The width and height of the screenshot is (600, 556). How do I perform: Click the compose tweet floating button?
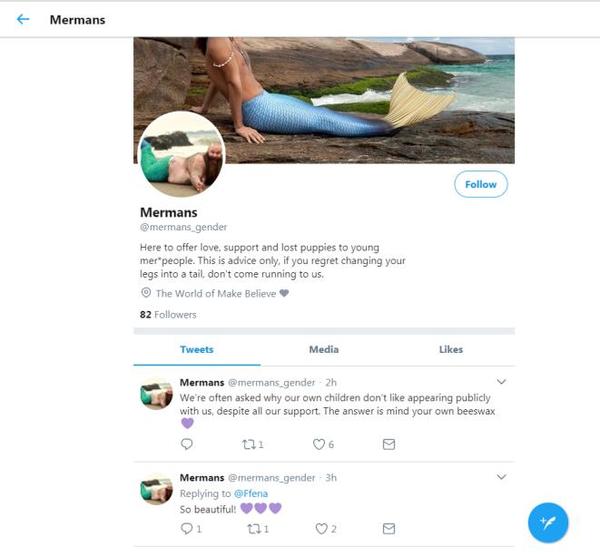[548, 522]
